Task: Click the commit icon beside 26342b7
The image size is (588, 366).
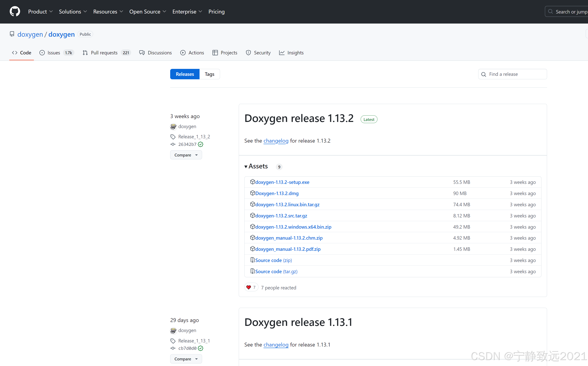Action: 173,144
